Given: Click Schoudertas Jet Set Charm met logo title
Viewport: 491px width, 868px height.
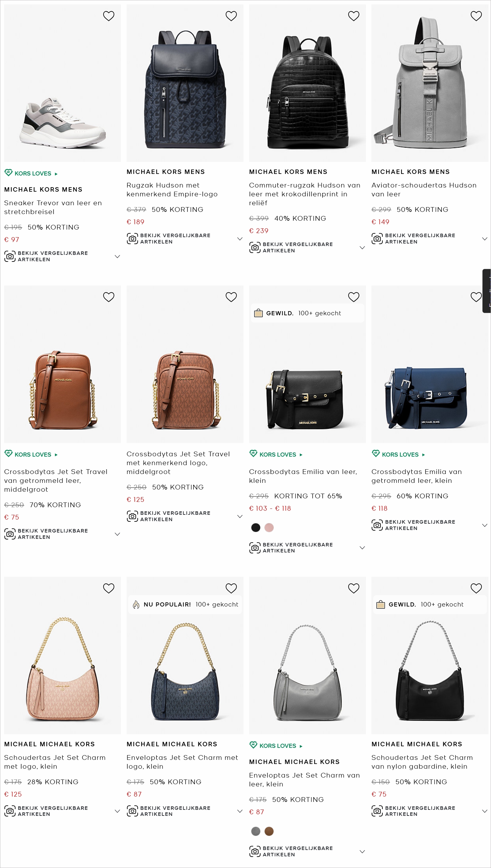Looking at the screenshot, I should tap(55, 761).
